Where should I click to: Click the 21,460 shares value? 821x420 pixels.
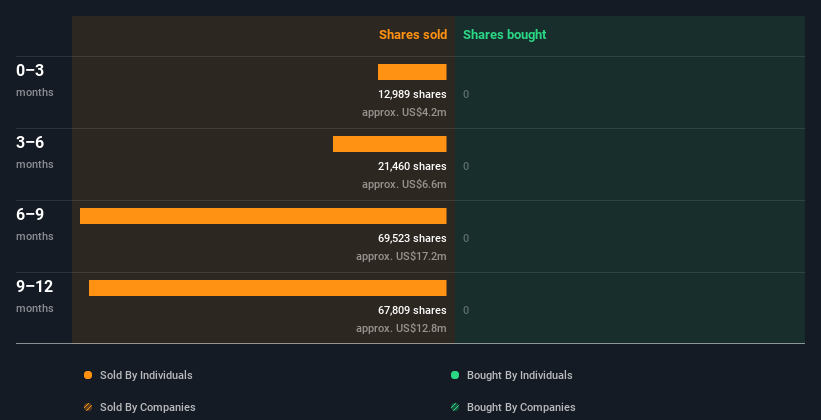pos(412,166)
